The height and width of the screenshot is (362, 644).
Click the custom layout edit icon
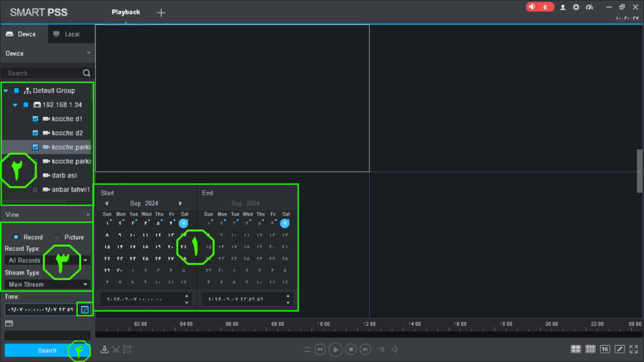[x=619, y=349]
